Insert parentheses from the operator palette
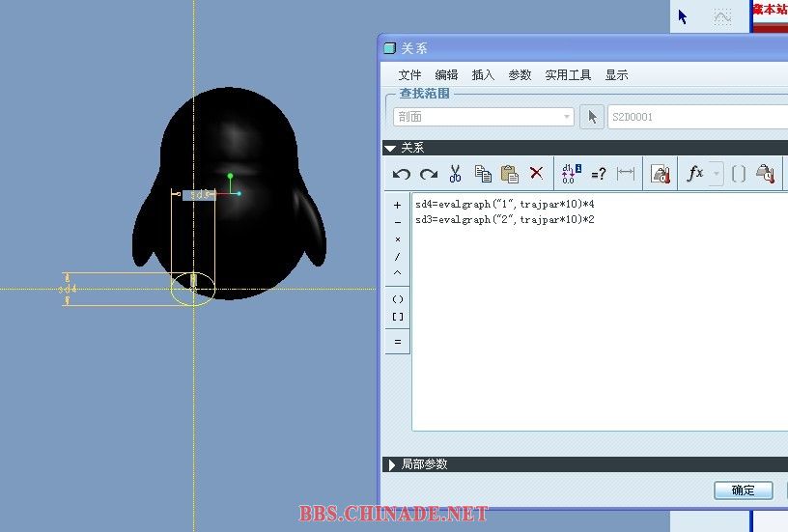 (x=398, y=299)
